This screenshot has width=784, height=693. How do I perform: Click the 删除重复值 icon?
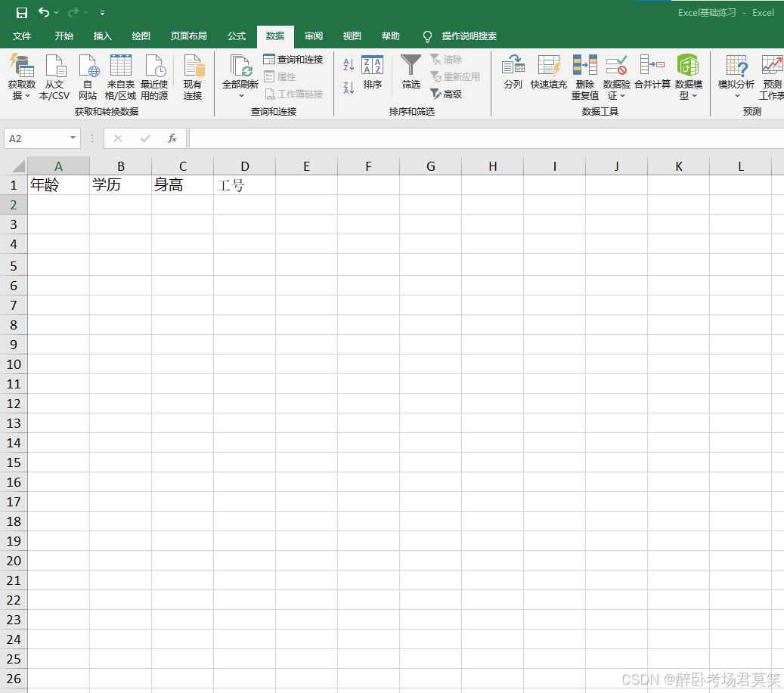[585, 77]
